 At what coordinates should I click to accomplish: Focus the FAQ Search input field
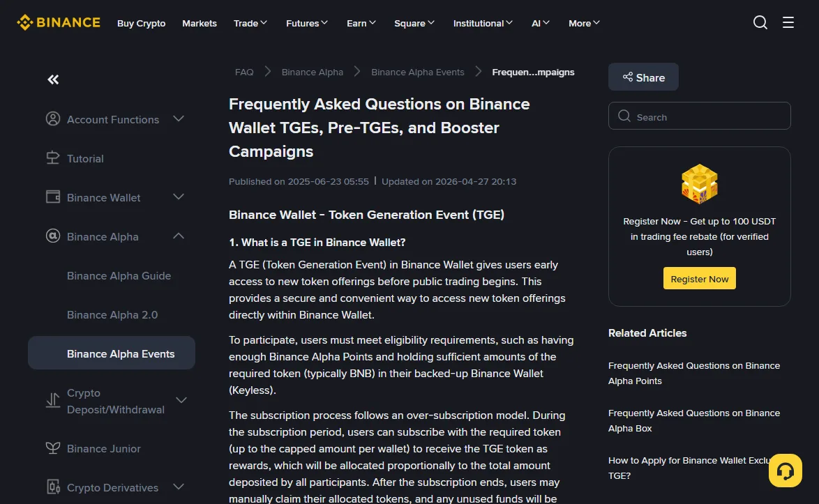point(700,116)
